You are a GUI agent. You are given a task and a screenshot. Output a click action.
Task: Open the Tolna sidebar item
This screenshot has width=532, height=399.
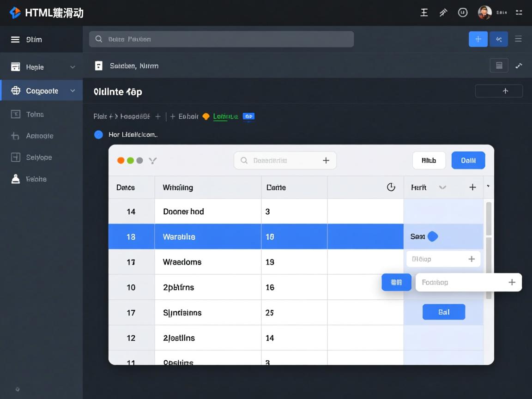tap(35, 115)
